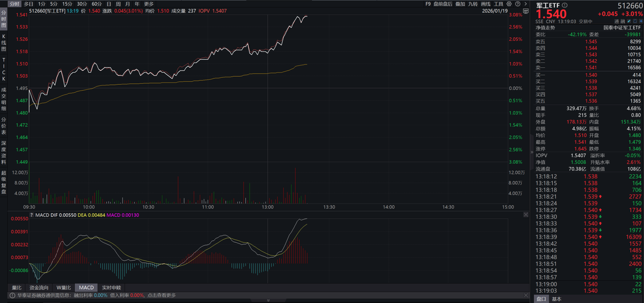The height and width of the screenshot is (303, 644).
Task: Select the 画线 drawing line tool
Action: click(x=486, y=4)
